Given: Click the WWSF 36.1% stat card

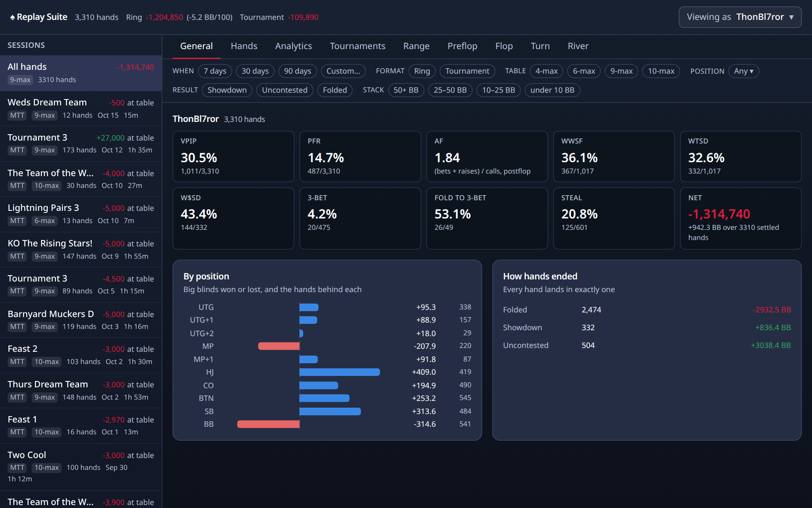Looking at the screenshot, I should point(614,157).
